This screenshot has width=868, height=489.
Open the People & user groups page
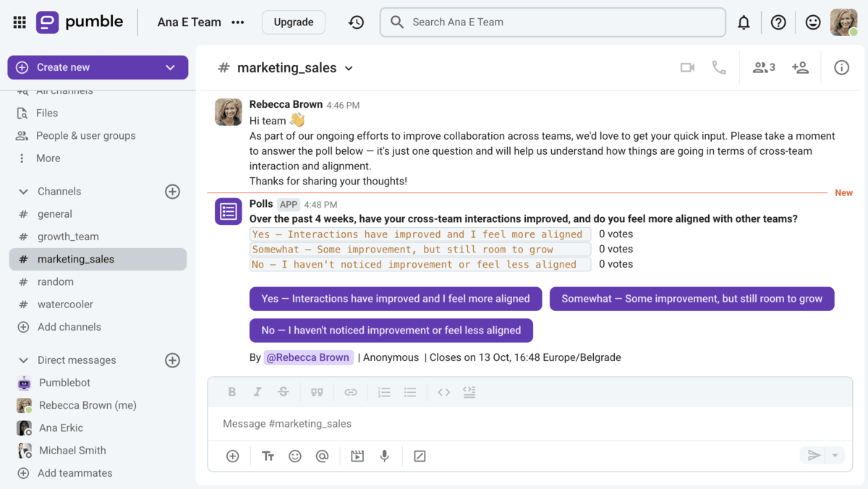pos(85,135)
